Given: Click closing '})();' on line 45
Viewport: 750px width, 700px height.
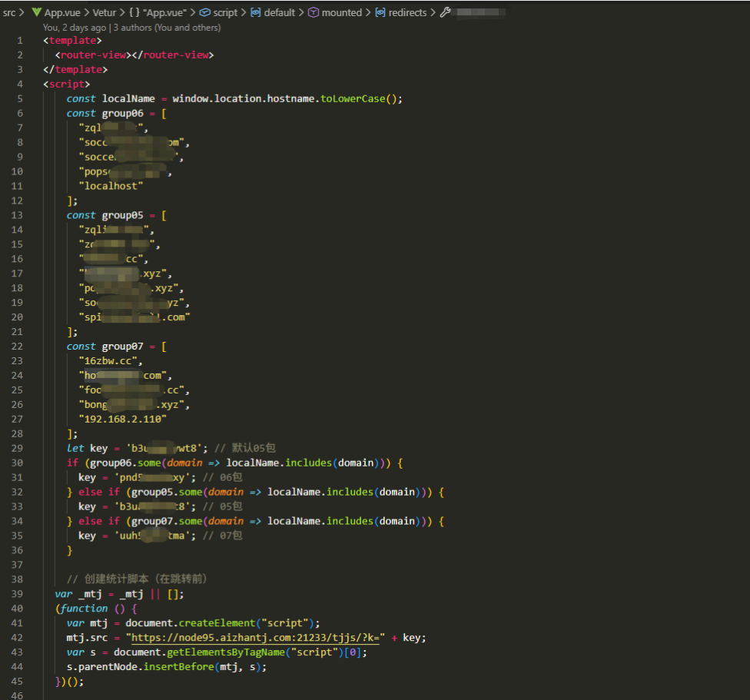Looking at the screenshot, I should [x=69, y=682].
